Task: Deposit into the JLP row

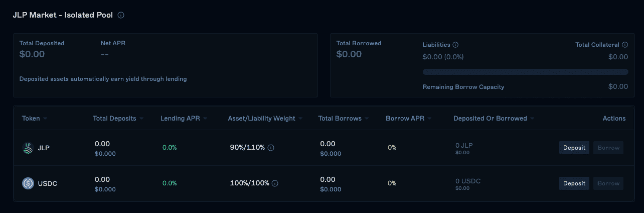Action: point(574,148)
